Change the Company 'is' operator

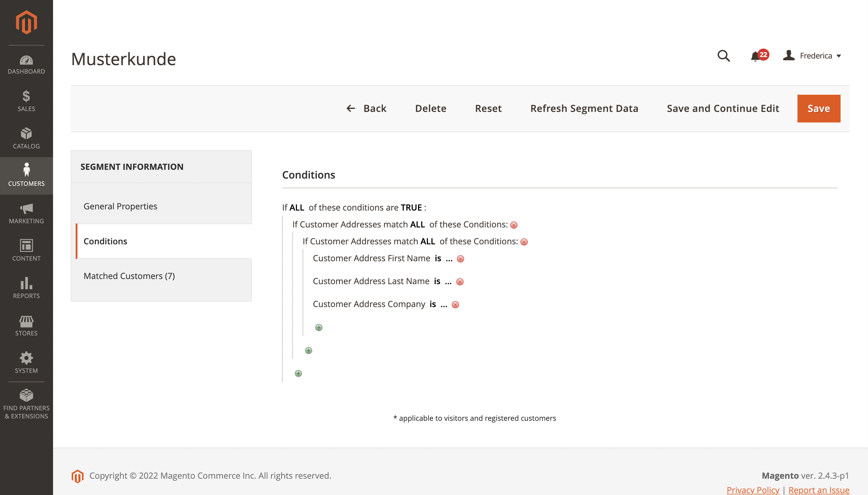[432, 304]
